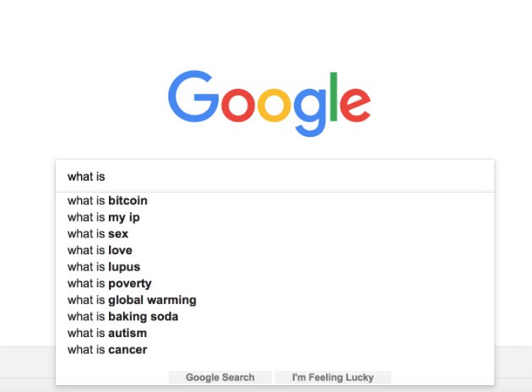Click the first red o in logo
The height and width of the screenshot is (392, 532).
click(238, 103)
